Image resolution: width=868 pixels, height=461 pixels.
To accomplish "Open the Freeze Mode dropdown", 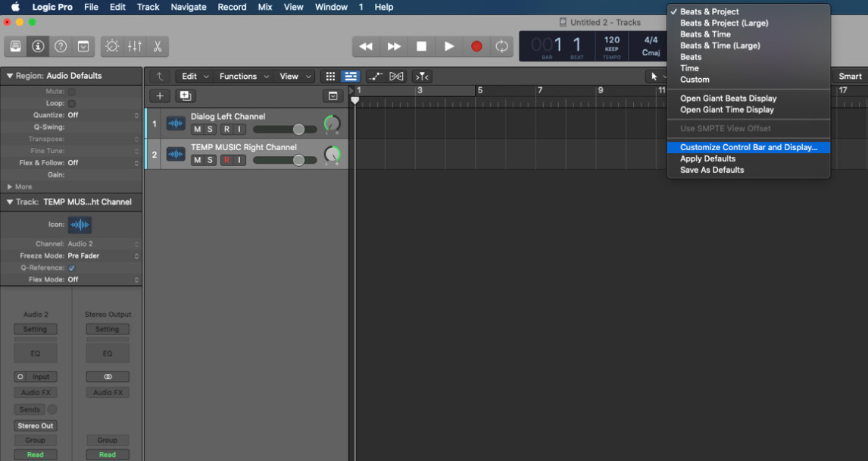I will click(103, 256).
